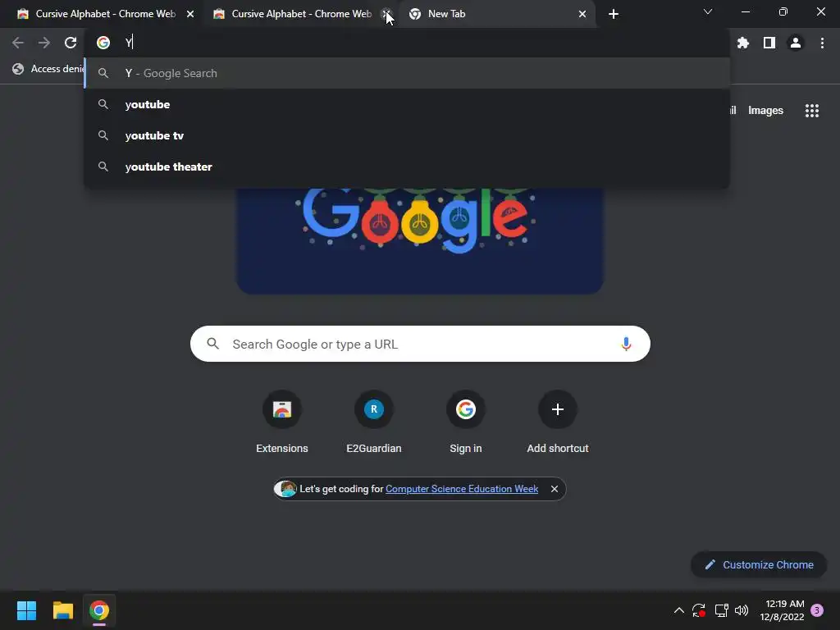This screenshot has height=630, width=840.
Task: Open the Images link
Action: 765,111
